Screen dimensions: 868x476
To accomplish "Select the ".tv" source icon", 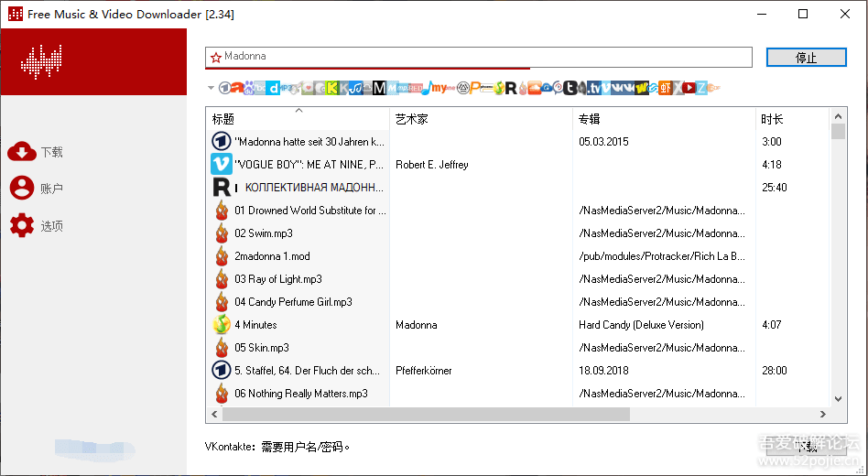I will tap(594, 88).
